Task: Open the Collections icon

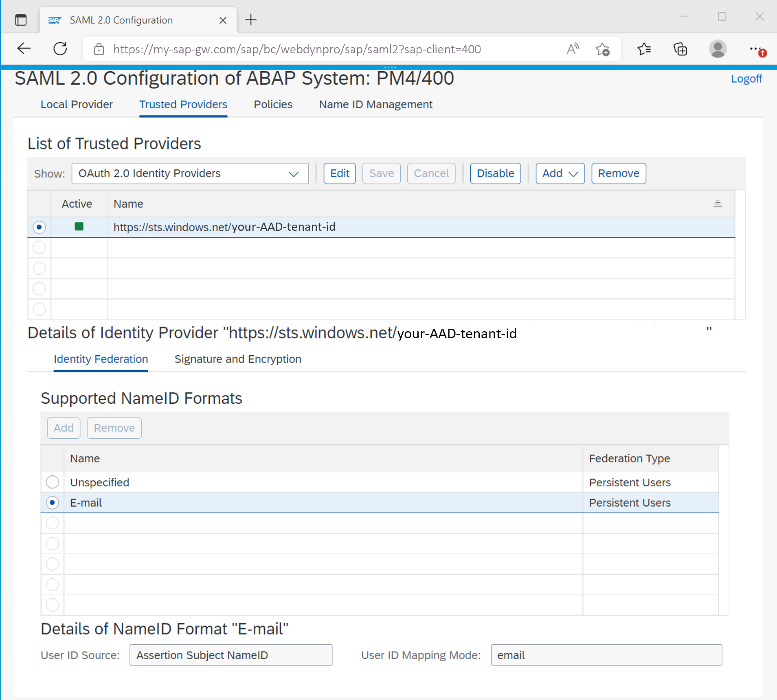Action: pyautogui.click(x=680, y=49)
